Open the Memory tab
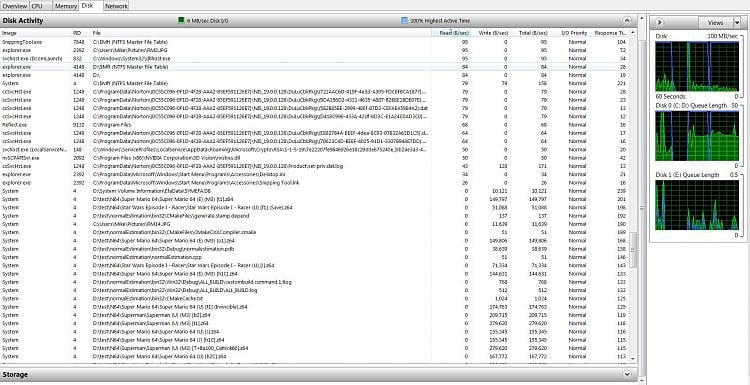Image resolution: width=750 pixels, height=385 pixels. tap(65, 6)
